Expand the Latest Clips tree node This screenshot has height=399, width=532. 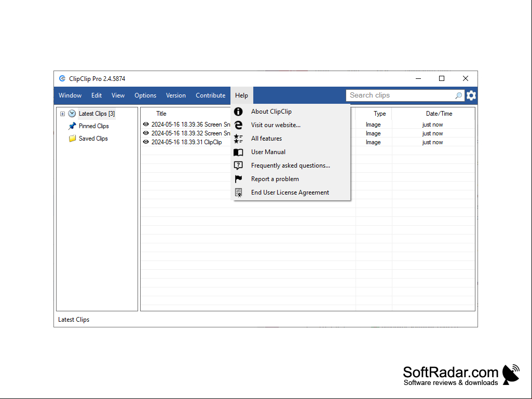(62, 114)
